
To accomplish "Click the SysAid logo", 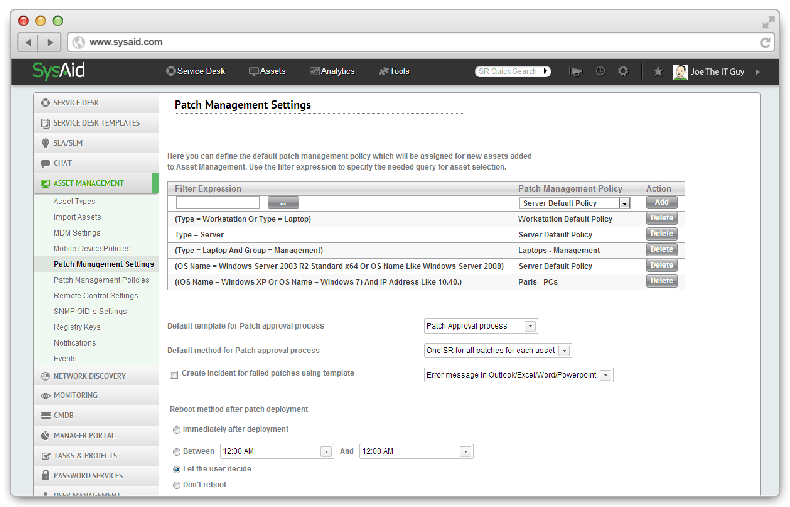I will tap(58, 71).
